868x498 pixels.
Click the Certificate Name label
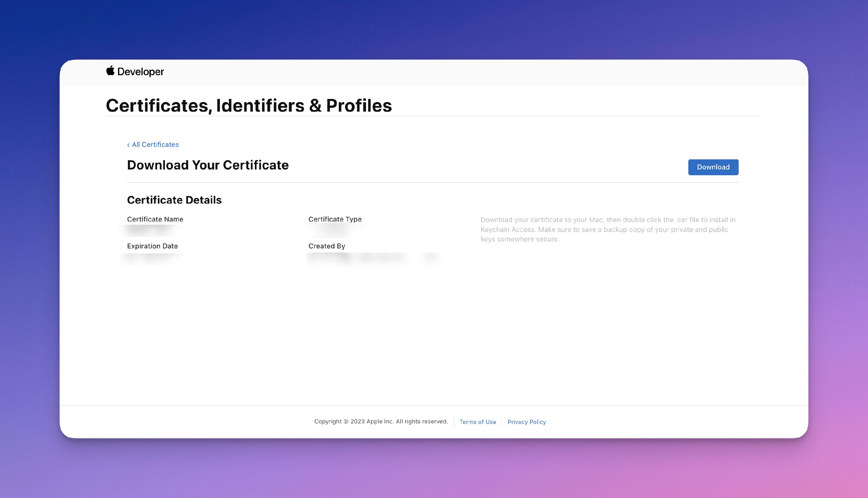click(x=155, y=219)
